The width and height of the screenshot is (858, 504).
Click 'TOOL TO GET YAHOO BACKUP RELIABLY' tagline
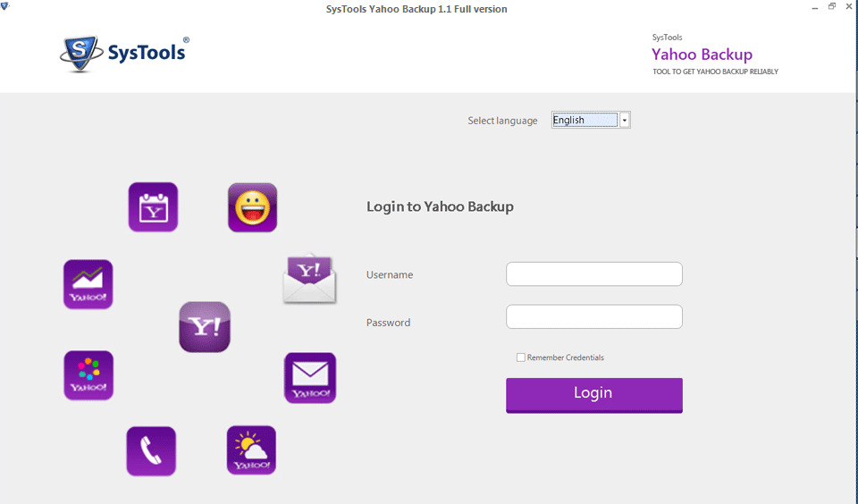click(x=715, y=71)
